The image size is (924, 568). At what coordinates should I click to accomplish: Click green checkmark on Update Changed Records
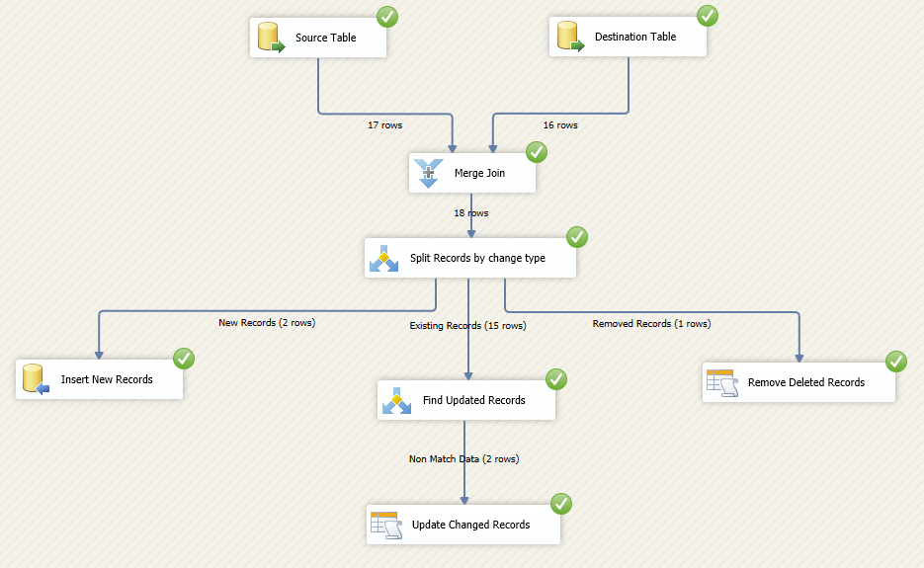[561, 503]
